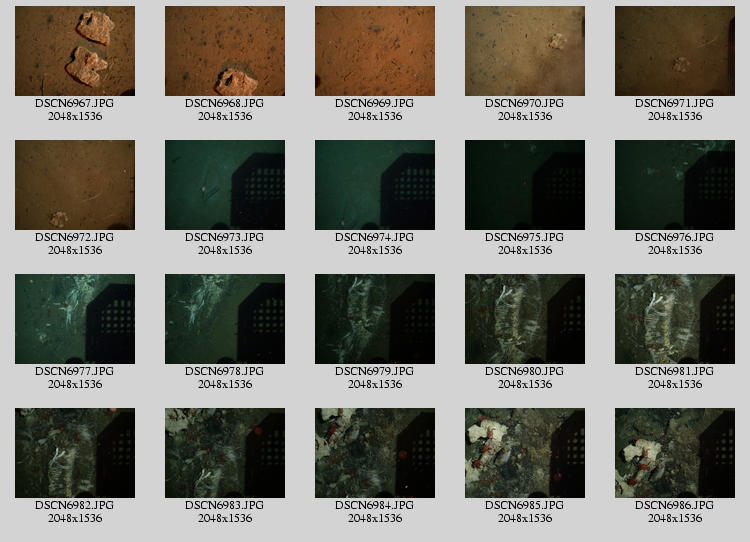View the DSCN6980.JPG thumbnail
Image resolution: width=750 pixels, height=542 pixels.
coord(525,319)
